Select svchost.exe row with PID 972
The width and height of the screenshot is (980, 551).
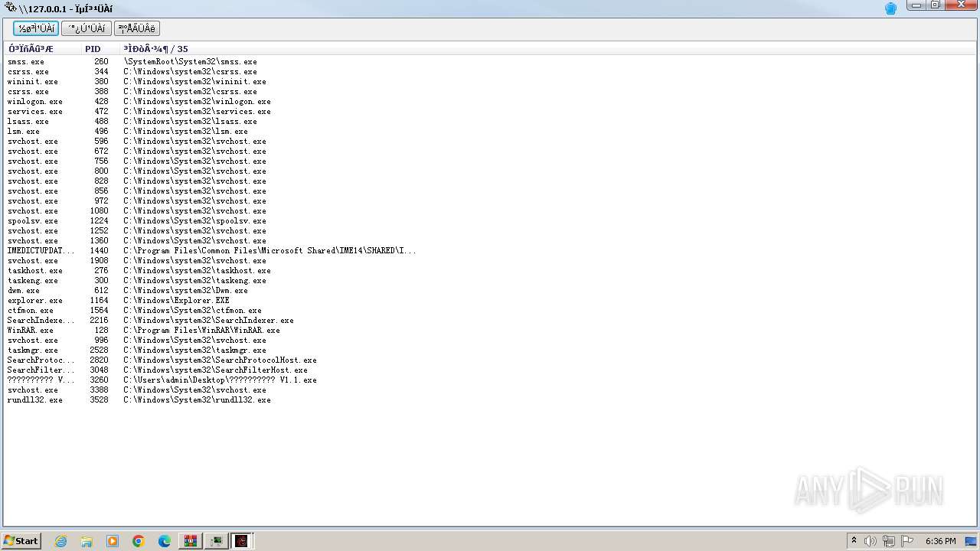[x=490, y=201]
